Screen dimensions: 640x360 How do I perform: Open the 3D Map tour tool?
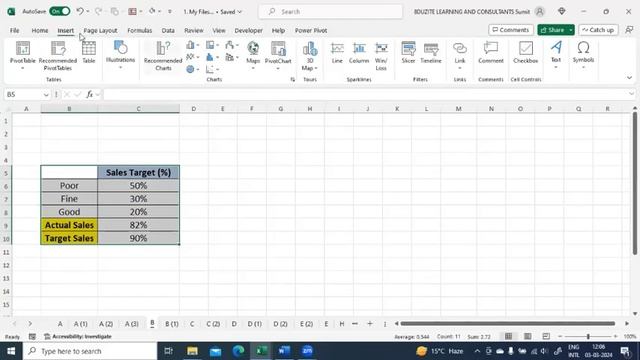tap(310, 56)
